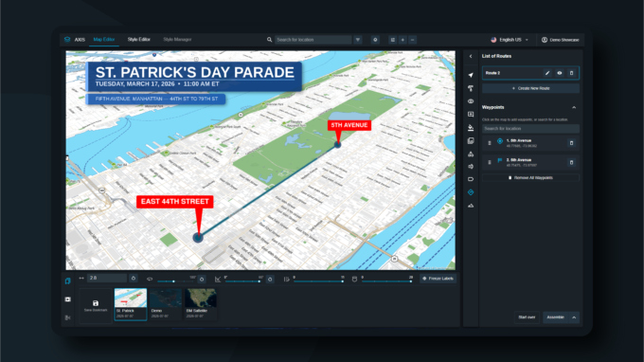Select the paint roller style tool

[x=471, y=88]
